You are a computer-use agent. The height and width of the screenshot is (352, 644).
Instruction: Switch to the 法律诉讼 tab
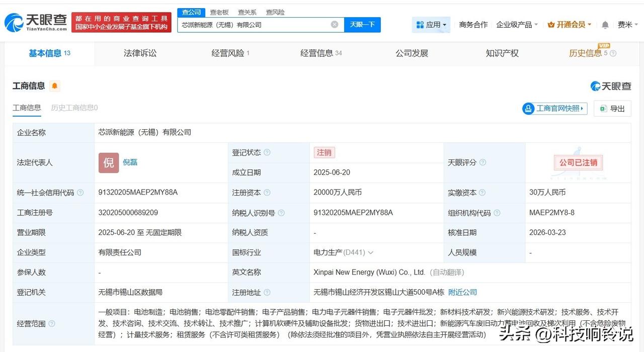coord(140,53)
